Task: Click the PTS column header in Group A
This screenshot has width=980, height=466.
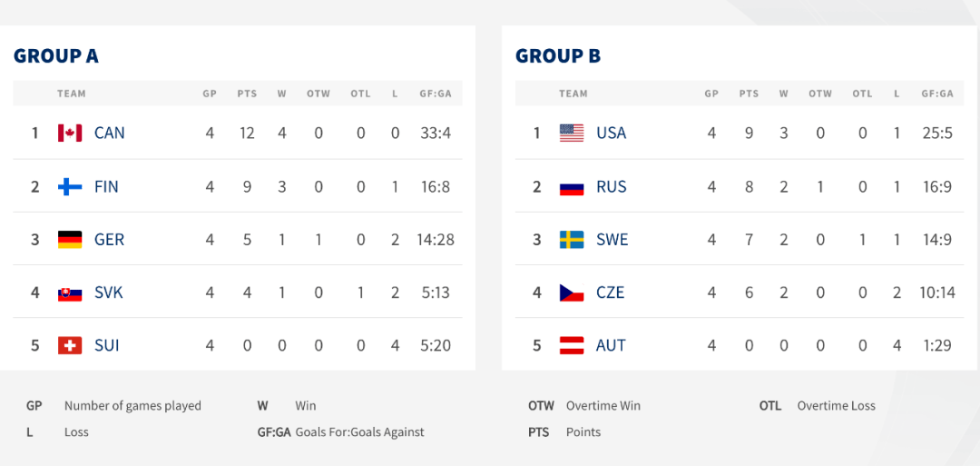Action: pyautogui.click(x=247, y=94)
